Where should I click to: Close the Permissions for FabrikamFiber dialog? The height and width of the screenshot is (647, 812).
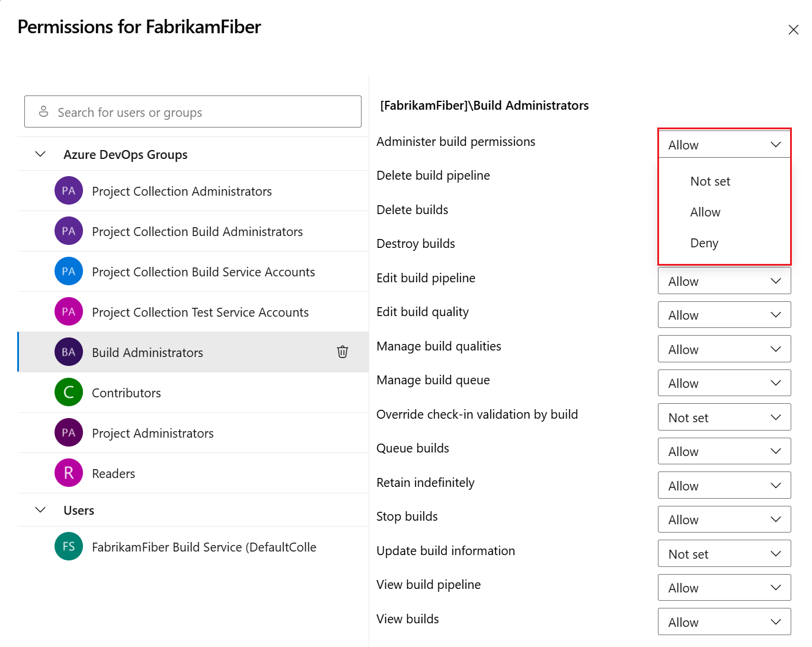[794, 29]
